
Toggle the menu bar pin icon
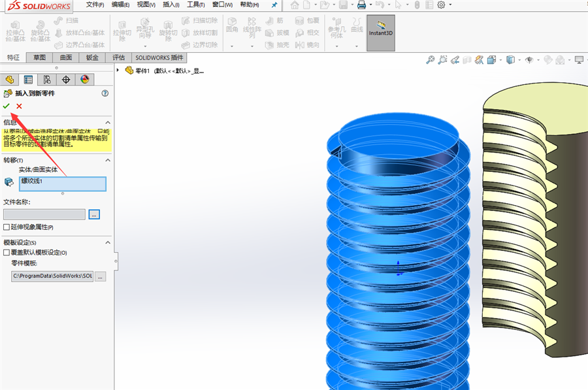274,5
